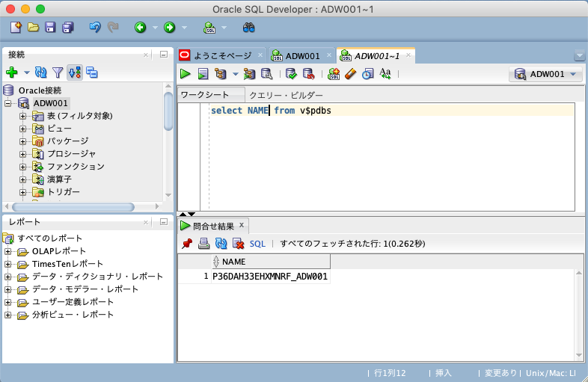The width and height of the screenshot is (588, 382).
Task: Click the Commit icon in worksheet toolbar
Action: pos(291,73)
